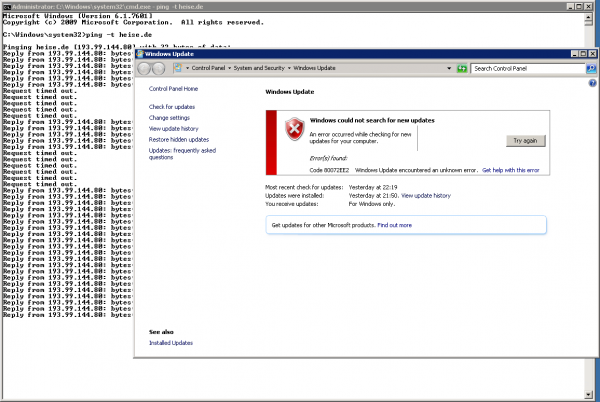Click the 'ping -t heise.de' command line in cmd
Image resolution: width=600 pixels, height=402 pixels.
click(119, 35)
